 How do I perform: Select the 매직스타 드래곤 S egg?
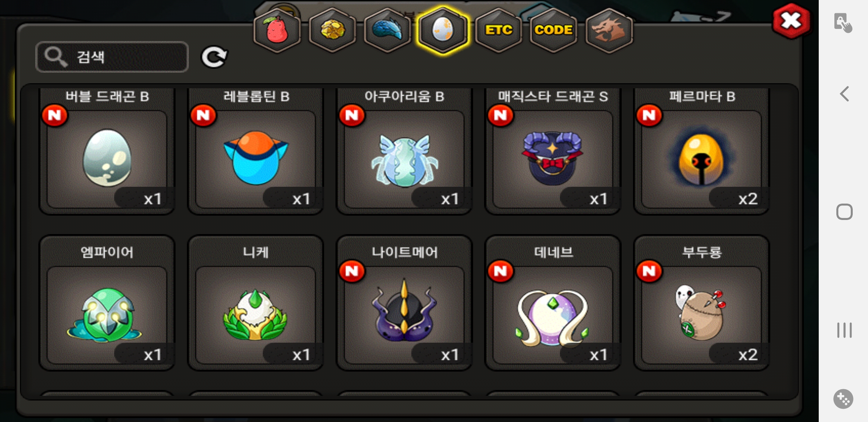coord(553,152)
